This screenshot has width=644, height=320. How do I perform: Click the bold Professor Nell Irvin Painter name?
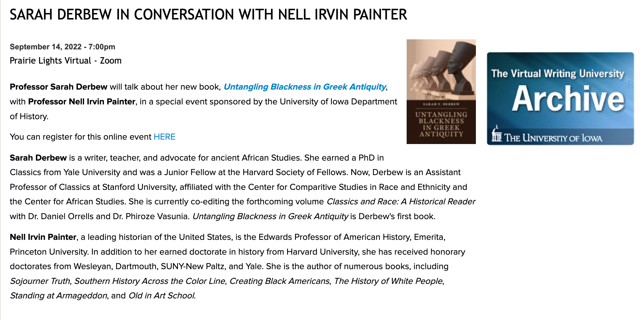82,102
